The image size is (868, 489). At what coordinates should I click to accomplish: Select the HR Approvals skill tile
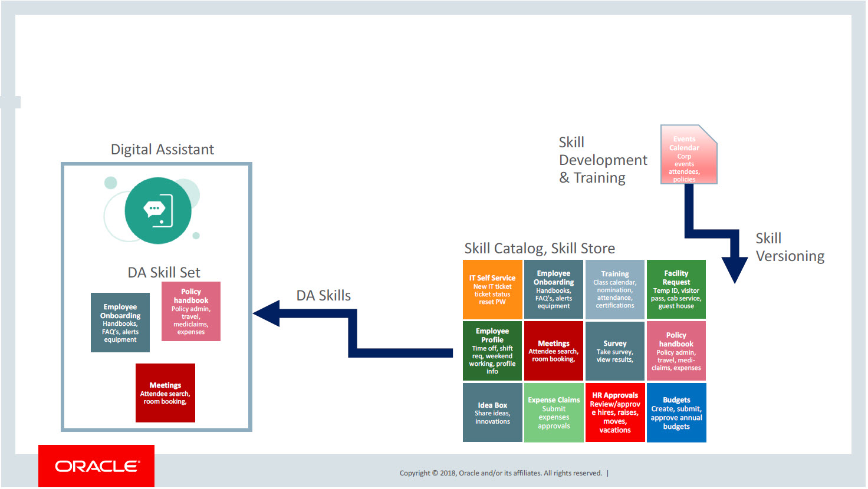click(615, 412)
